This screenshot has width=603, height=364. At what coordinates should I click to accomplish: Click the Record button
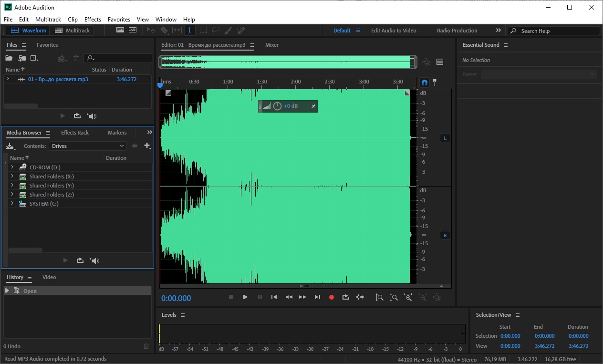coord(332,297)
